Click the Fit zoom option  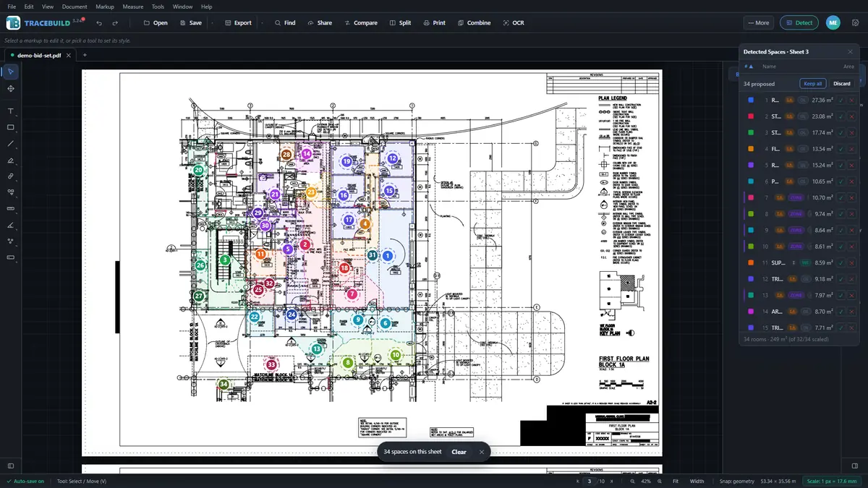tap(676, 481)
